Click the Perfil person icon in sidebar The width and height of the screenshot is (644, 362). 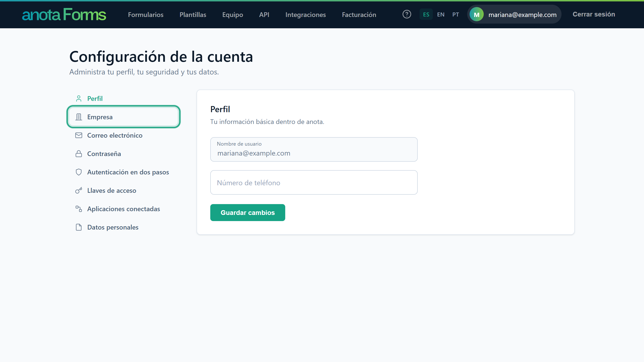(x=79, y=99)
